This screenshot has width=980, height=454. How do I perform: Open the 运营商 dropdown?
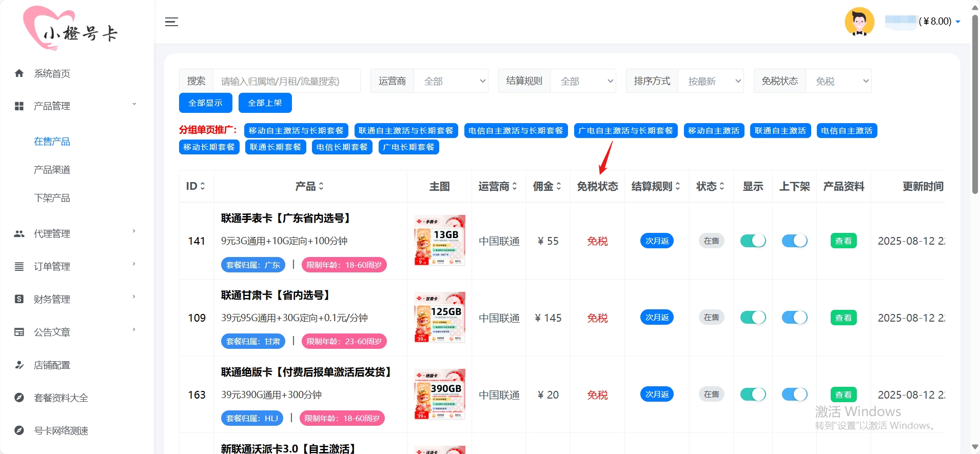(x=451, y=81)
